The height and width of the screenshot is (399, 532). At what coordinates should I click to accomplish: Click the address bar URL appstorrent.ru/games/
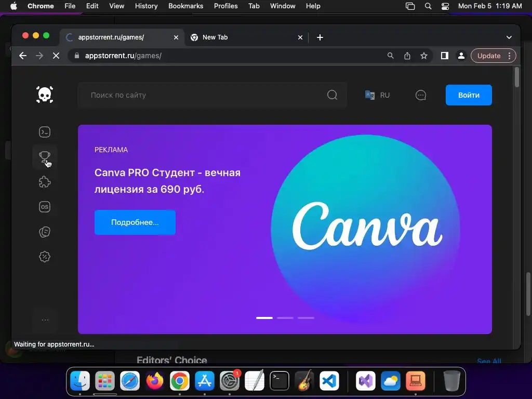pos(123,56)
